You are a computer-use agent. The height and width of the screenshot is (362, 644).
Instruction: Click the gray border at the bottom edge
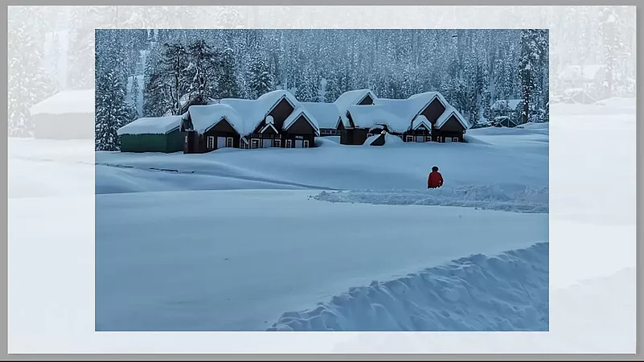click(322, 357)
